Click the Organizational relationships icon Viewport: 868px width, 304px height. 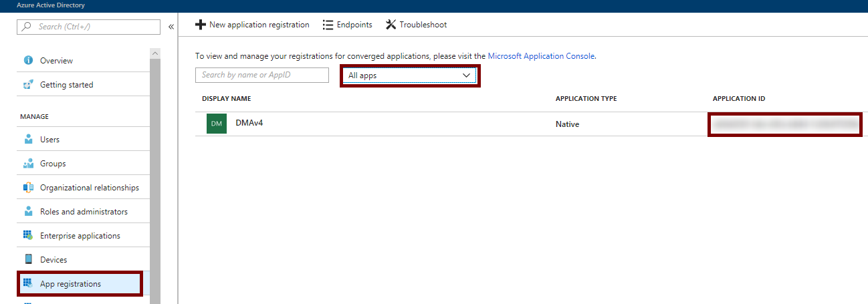point(28,188)
